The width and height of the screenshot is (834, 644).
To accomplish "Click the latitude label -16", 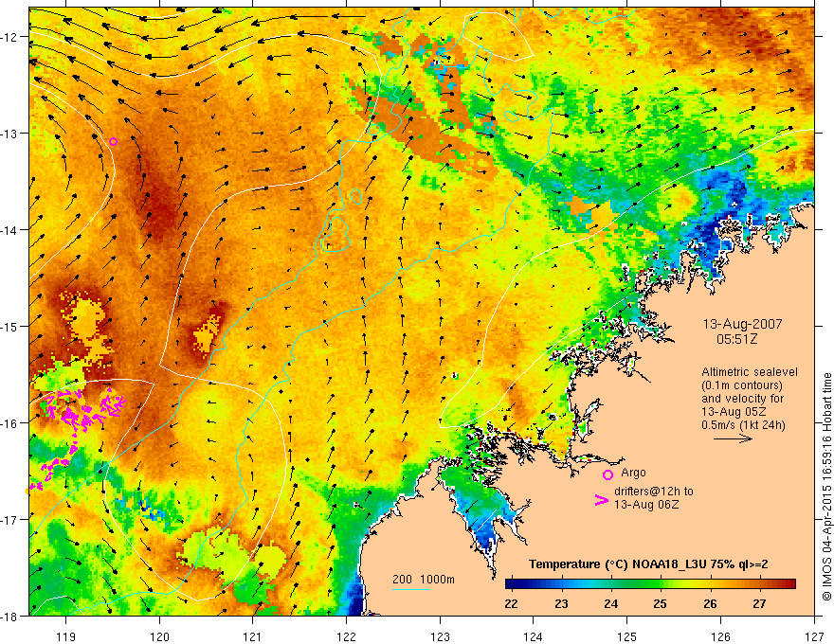I will coord(9,423).
